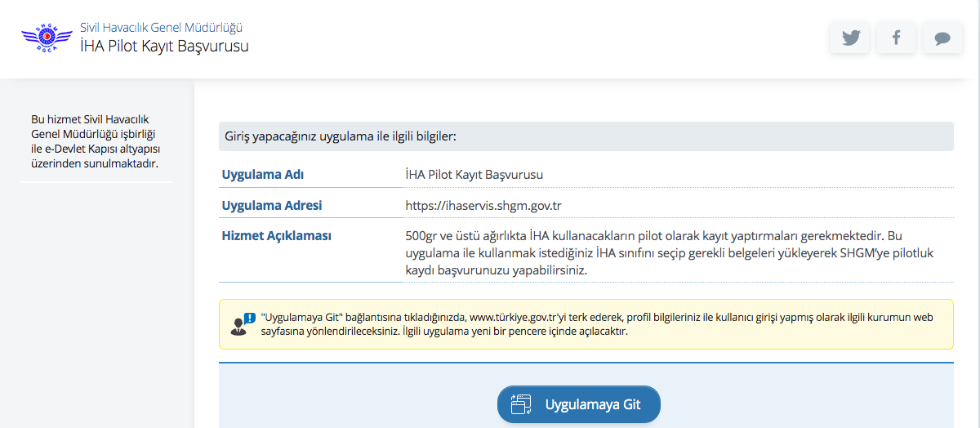Click İHA Pilot Kayıt Başvurusu page title
Viewport: 980px width, 428px height.
[x=164, y=47]
